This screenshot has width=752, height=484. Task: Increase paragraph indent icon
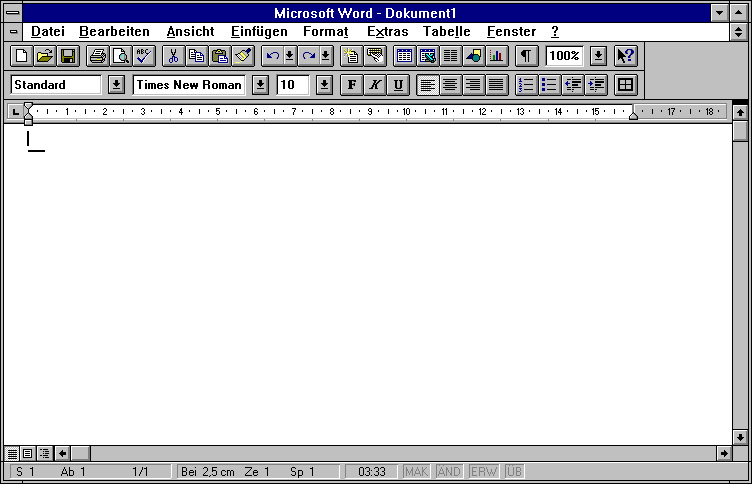click(x=596, y=85)
